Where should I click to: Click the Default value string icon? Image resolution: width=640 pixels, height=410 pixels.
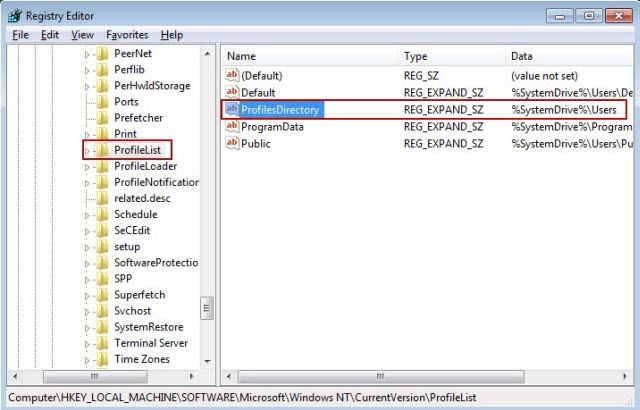tap(232, 92)
